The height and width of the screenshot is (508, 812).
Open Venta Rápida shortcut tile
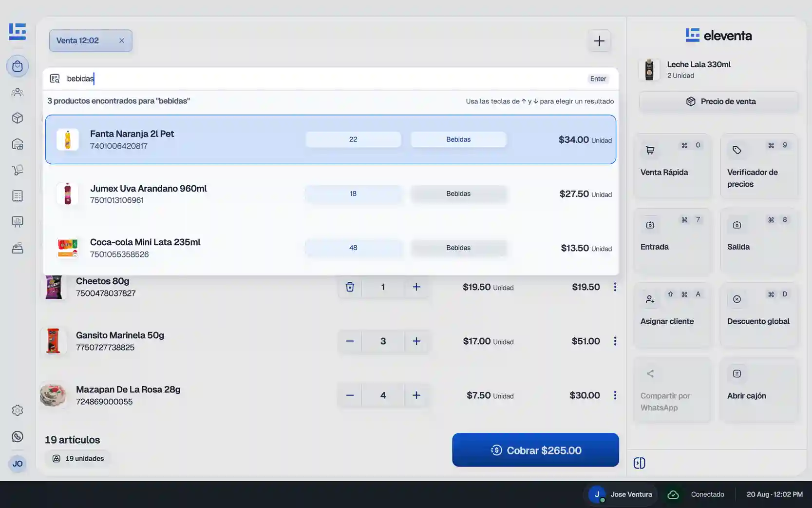(x=672, y=166)
